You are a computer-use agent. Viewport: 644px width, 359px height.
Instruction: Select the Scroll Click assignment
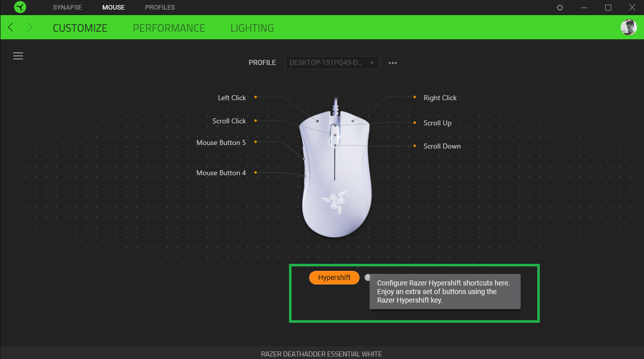coord(229,121)
